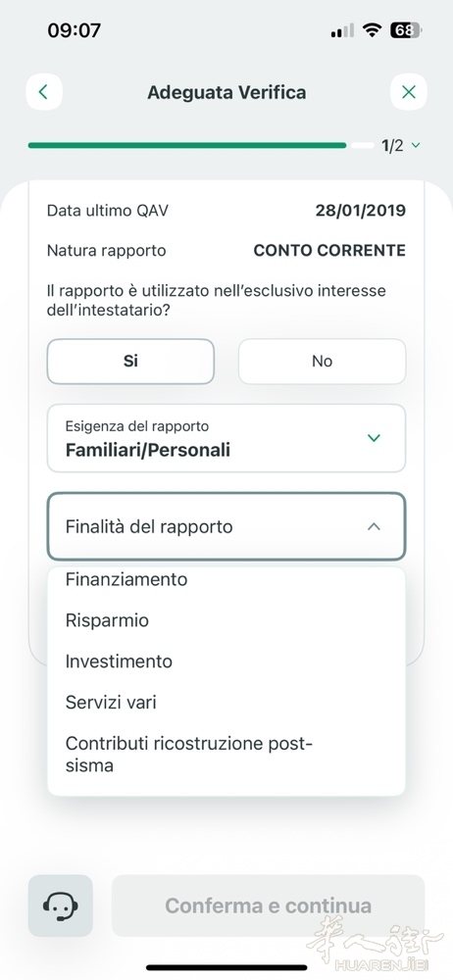Tap Conferma e continua button
The image size is (453, 980).
[269, 905]
